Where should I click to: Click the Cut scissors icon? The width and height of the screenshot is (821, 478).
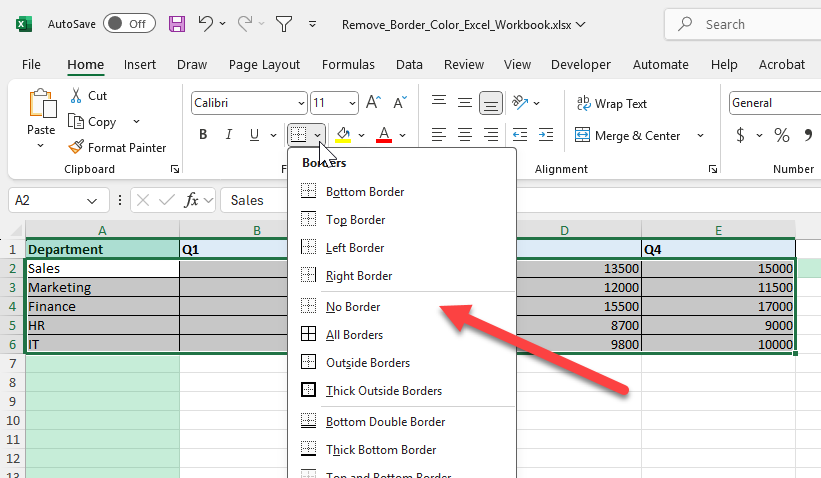tap(76, 96)
